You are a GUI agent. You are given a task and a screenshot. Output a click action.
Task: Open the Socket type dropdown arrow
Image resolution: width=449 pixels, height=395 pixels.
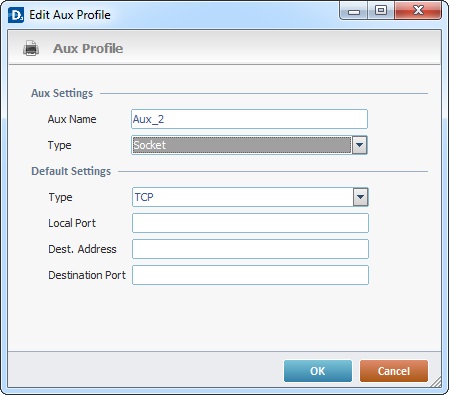click(359, 145)
